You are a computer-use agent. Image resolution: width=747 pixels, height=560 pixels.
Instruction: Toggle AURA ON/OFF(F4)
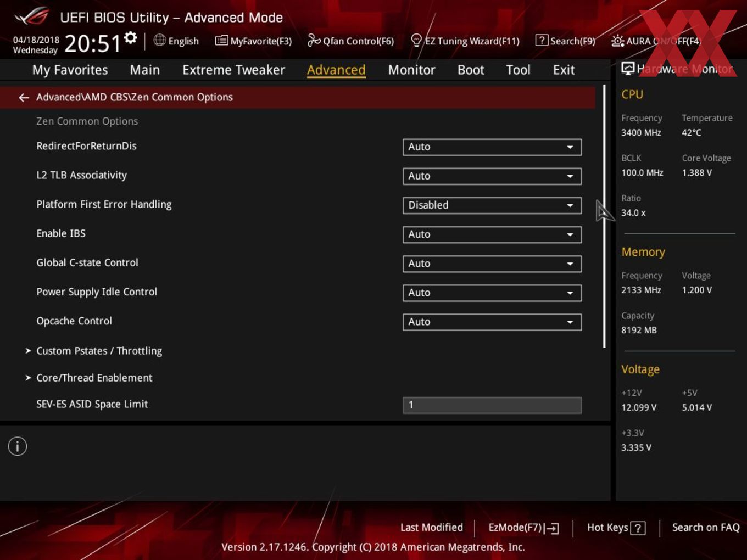(656, 41)
